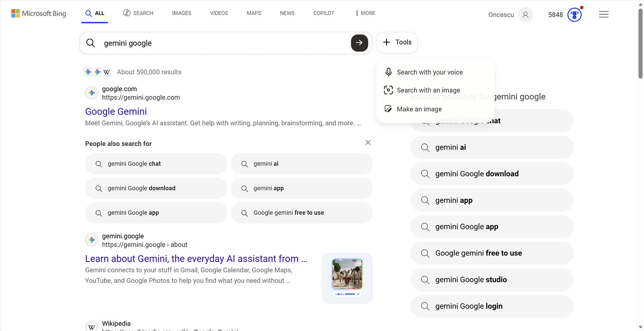The height and width of the screenshot is (331, 644).
Task: Click related search gemini ai
Action: point(492,147)
